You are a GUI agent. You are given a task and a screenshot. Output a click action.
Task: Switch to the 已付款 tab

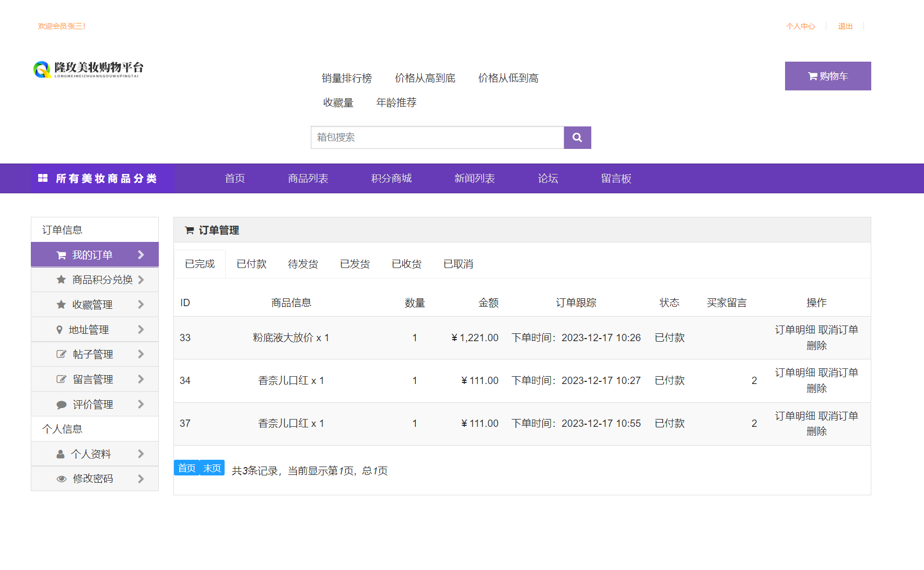click(251, 264)
